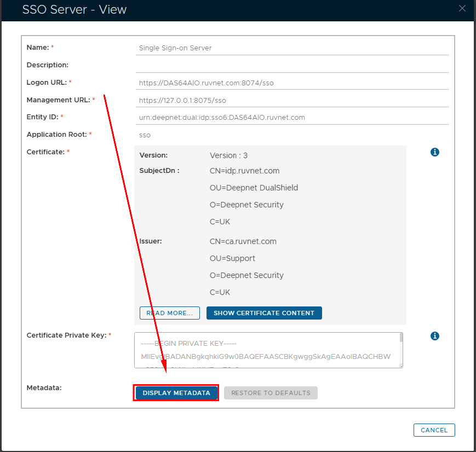476x452 pixels.
Task: Click the subject CN=idp.ruvnet.com text
Action: (x=244, y=171)
